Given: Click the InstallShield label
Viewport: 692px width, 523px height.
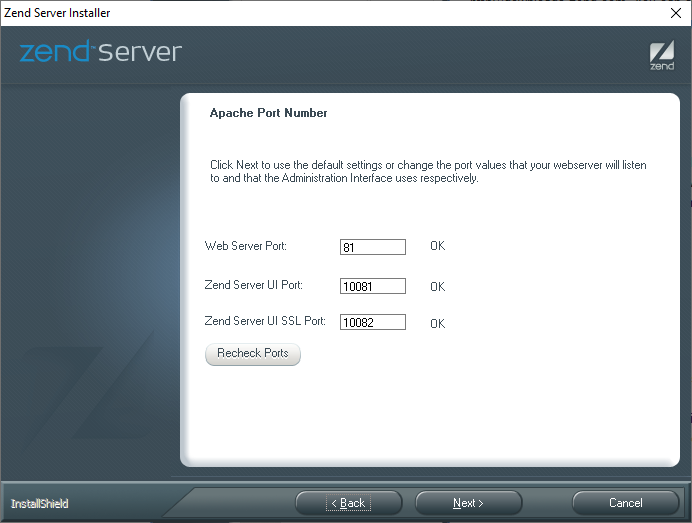Looking at the screenshot, I should (x=40, y=504).
